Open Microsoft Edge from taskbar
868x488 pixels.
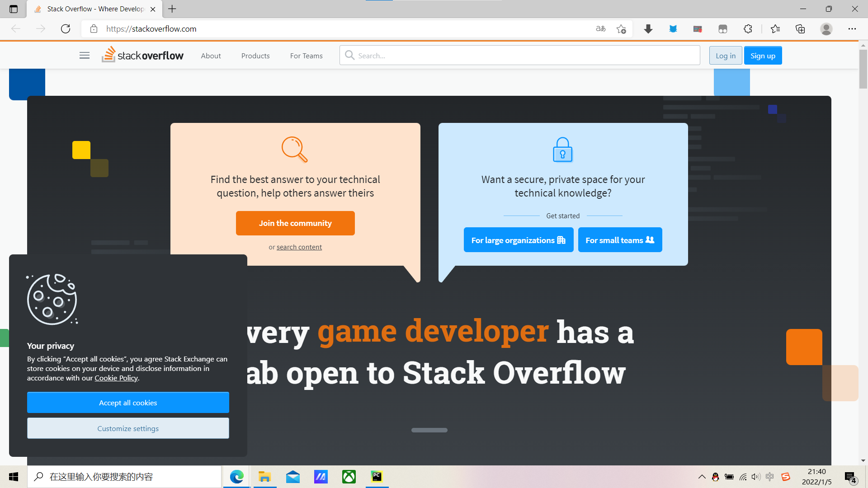pyautogui.click(x=237, y=477)
